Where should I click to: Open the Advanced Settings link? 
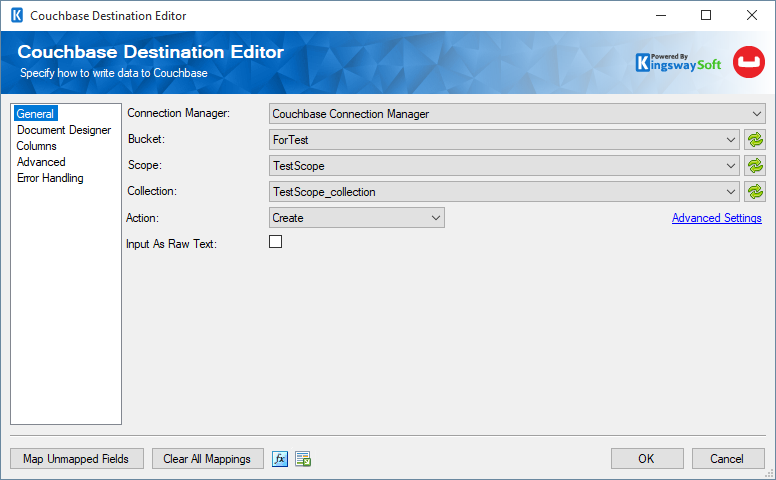pyautogui.click(x=717, y=218)
